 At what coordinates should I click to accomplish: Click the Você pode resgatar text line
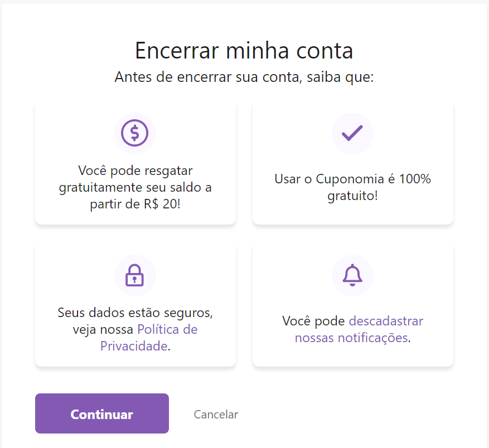click(x=135, y=171)
